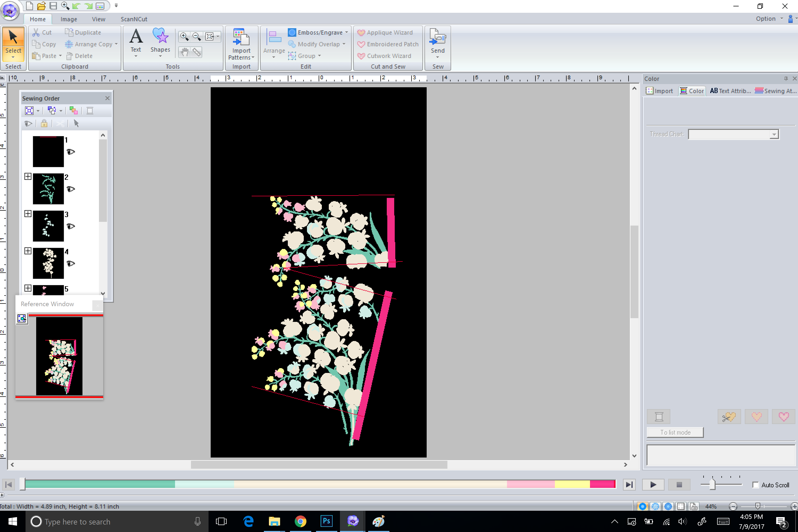The image size is (798, 532).
Task: Open the Emboss/Engrave dropdown
Action: tap(346, 32)
